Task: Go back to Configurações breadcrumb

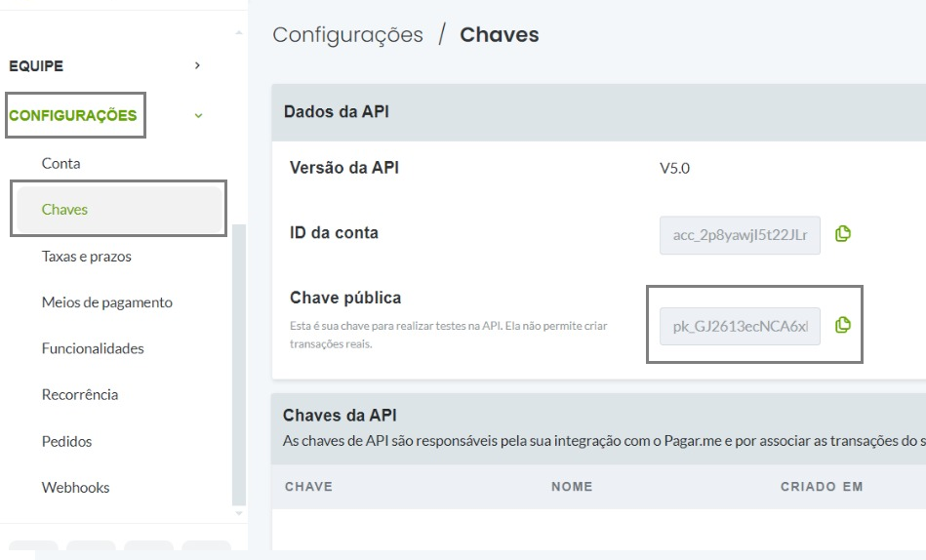Action: pyautogui.click(x=347, y=35)
